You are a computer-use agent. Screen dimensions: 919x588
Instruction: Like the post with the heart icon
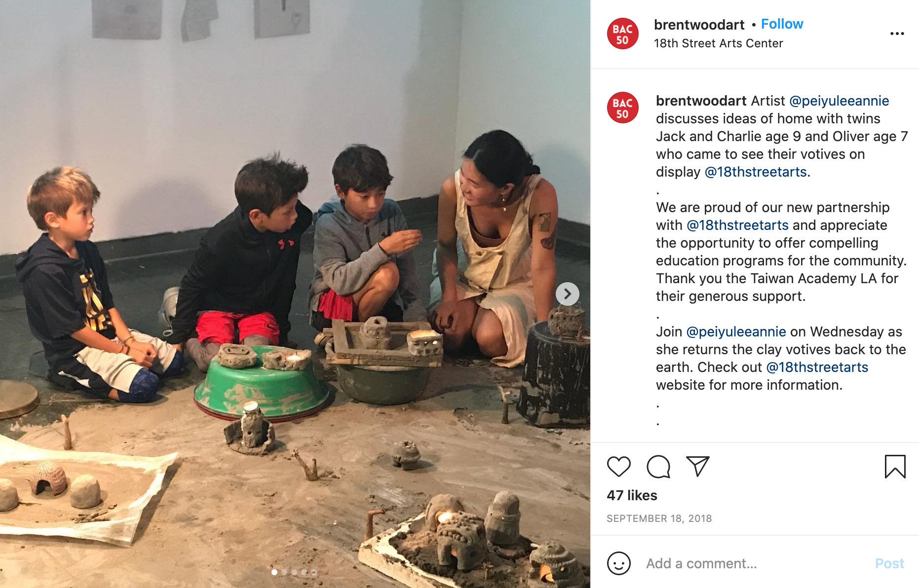(x=618, y=466)
